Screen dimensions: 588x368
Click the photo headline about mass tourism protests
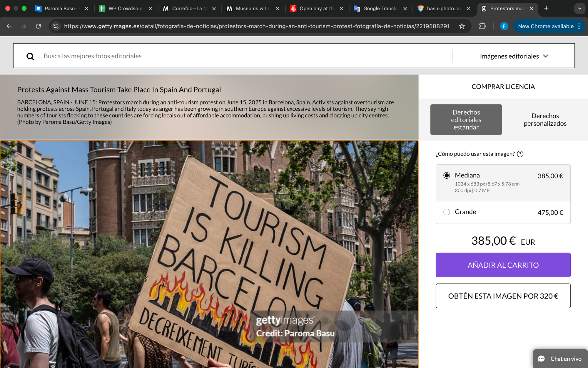tap(119, 89)
